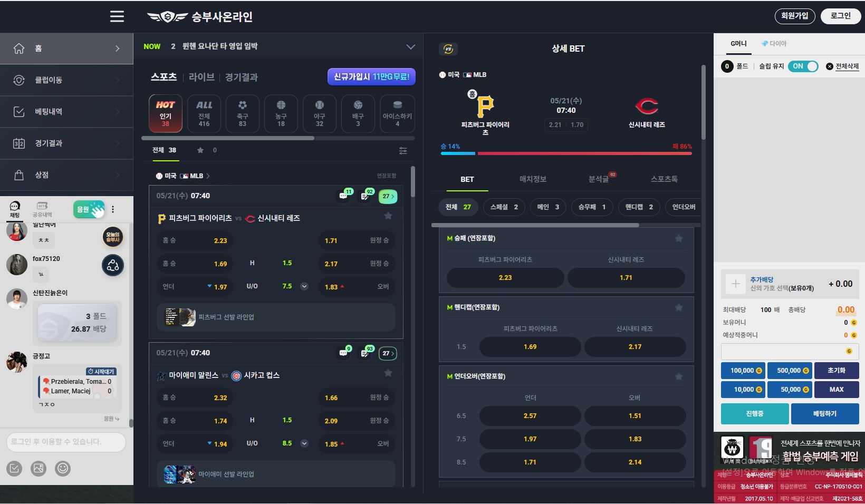The width and height of the screenshot is (865, 504).
Task: Open 클럽이동 sidebar item
Action: [x=66, y=80]
